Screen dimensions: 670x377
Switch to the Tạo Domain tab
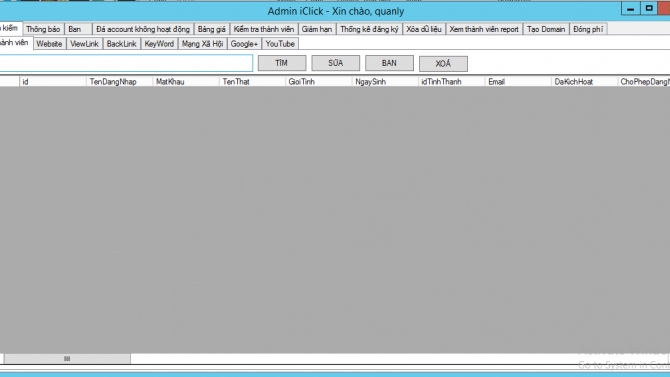tap(546, 29)
